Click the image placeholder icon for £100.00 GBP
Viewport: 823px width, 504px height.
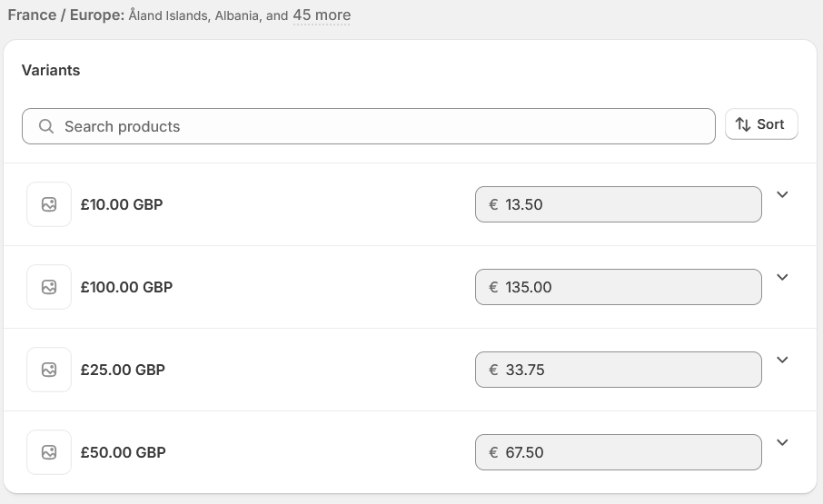[x=49, y=287]
